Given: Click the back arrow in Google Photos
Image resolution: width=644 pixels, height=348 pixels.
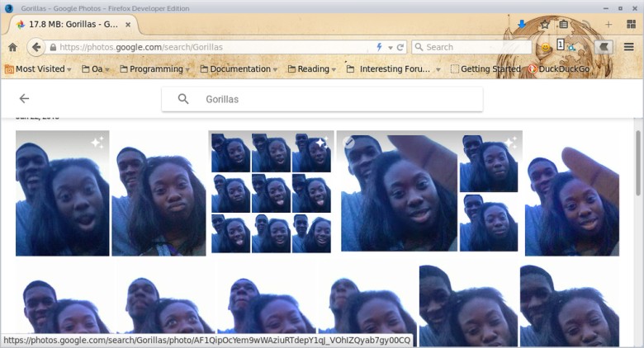Looking at the screenshot, I should pos(24,99).
